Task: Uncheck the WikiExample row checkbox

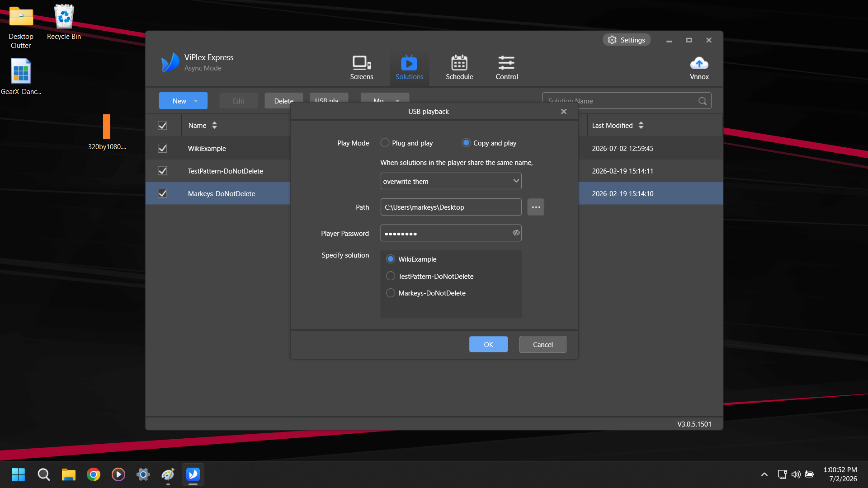Action: tap(162, 148)
